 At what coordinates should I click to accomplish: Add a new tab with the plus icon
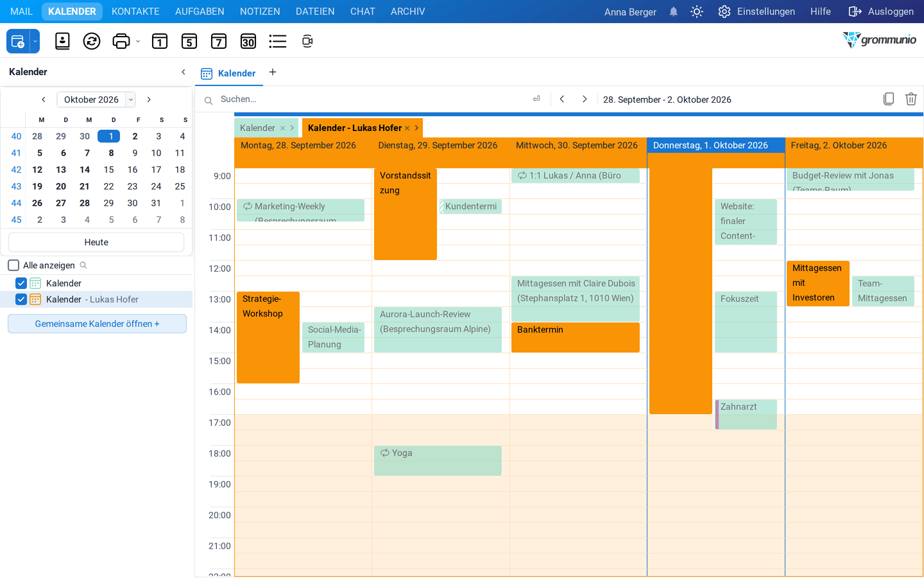point(273,72)
